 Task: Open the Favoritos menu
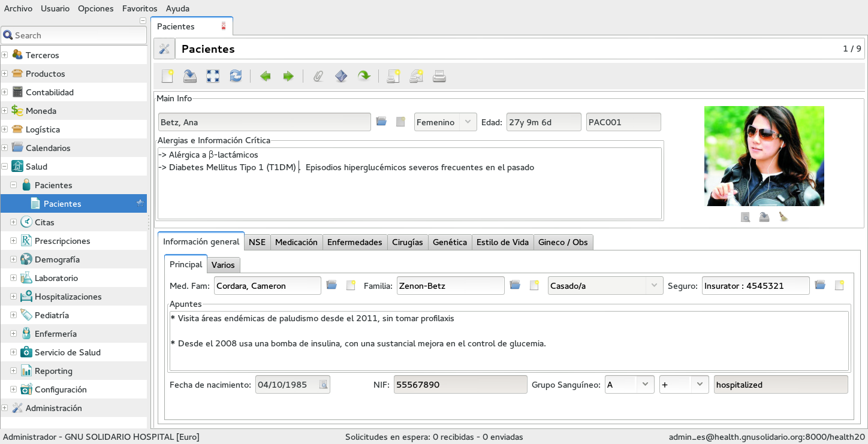point(139,8)
